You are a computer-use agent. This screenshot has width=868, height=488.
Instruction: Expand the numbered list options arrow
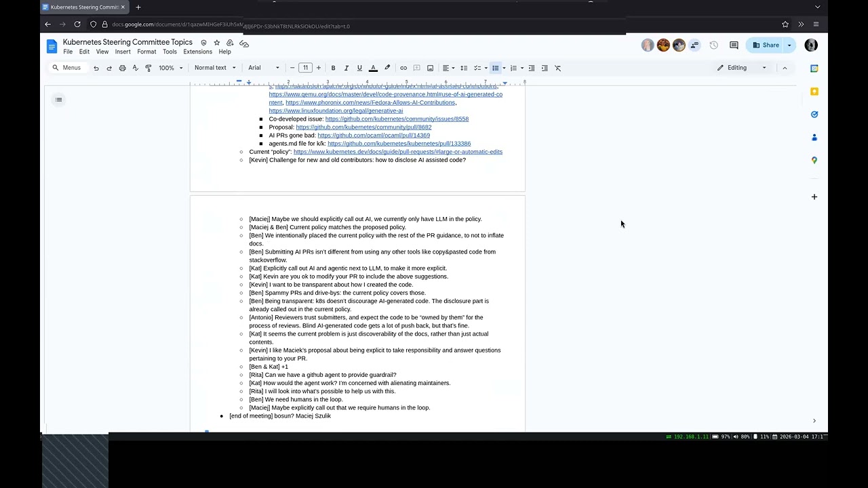point(521,68)
